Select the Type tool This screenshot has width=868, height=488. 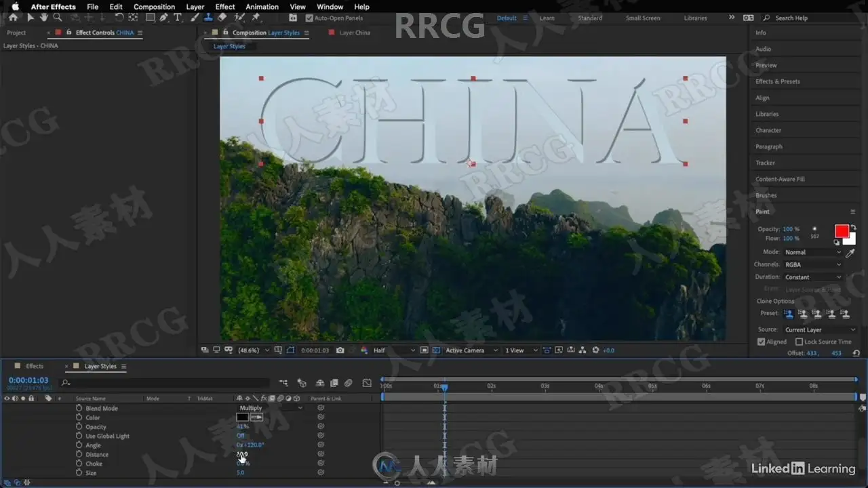point(178,18)
